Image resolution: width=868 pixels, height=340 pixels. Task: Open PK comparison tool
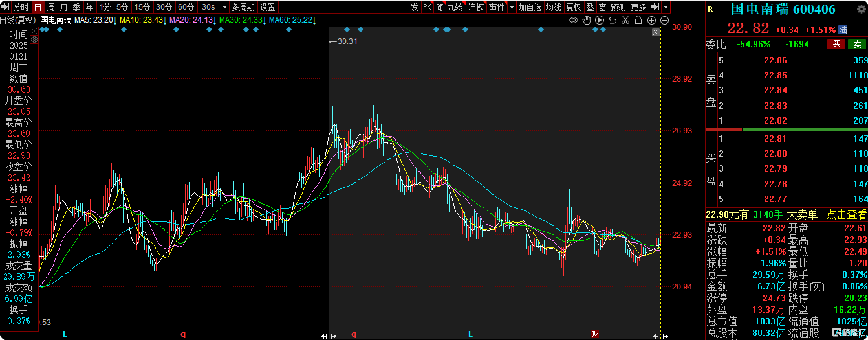[427, 7]
